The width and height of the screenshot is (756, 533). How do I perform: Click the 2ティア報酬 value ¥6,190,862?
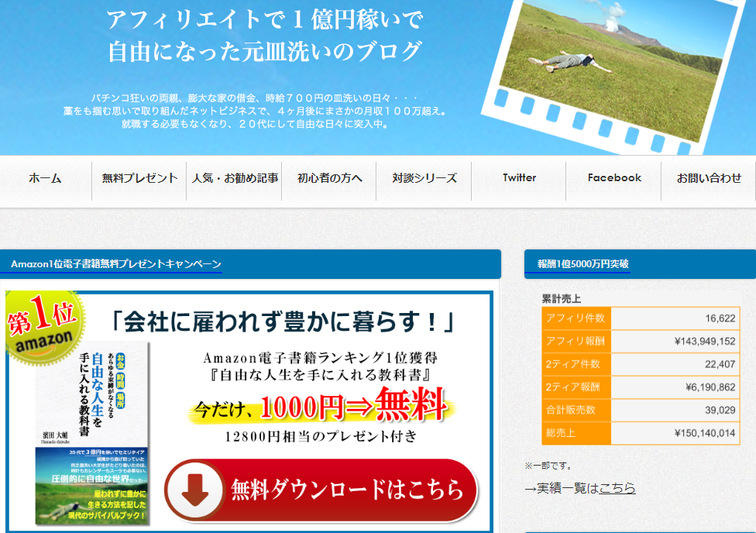(710, 387)
